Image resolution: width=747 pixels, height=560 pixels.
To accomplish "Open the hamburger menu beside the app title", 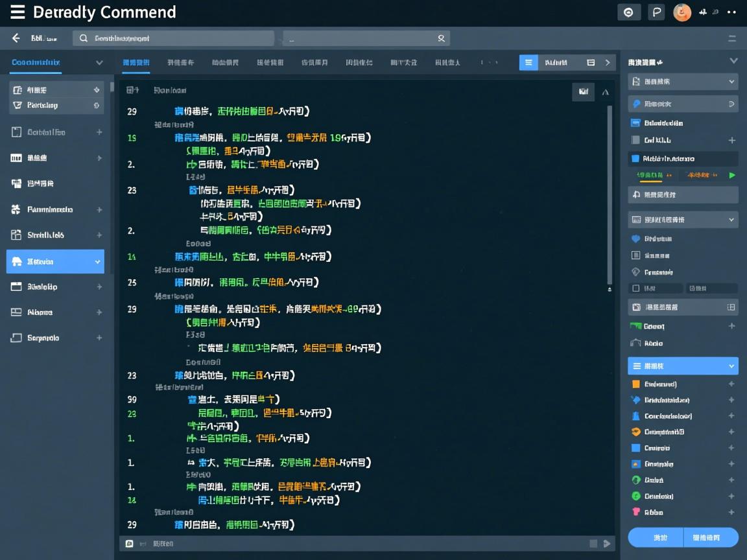I will [x=18, y=12].
